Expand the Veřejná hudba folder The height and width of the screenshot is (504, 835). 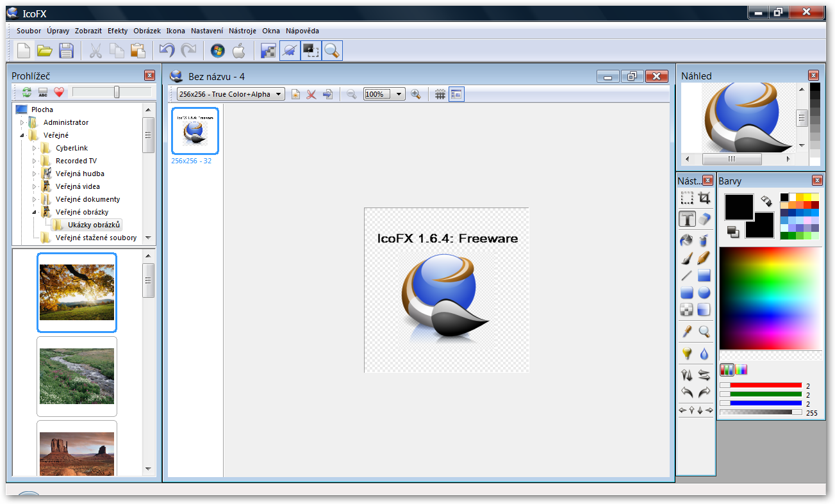35,174
